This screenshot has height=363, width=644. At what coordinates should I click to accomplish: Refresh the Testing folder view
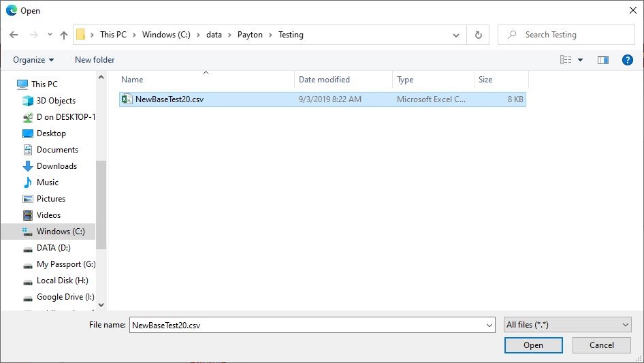(x=479, y=35)
